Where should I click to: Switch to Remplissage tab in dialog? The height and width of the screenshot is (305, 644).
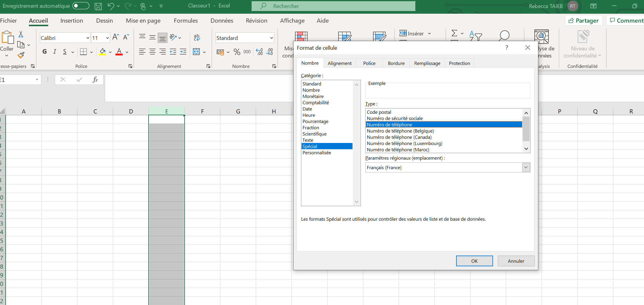click(x=427, y=63)
